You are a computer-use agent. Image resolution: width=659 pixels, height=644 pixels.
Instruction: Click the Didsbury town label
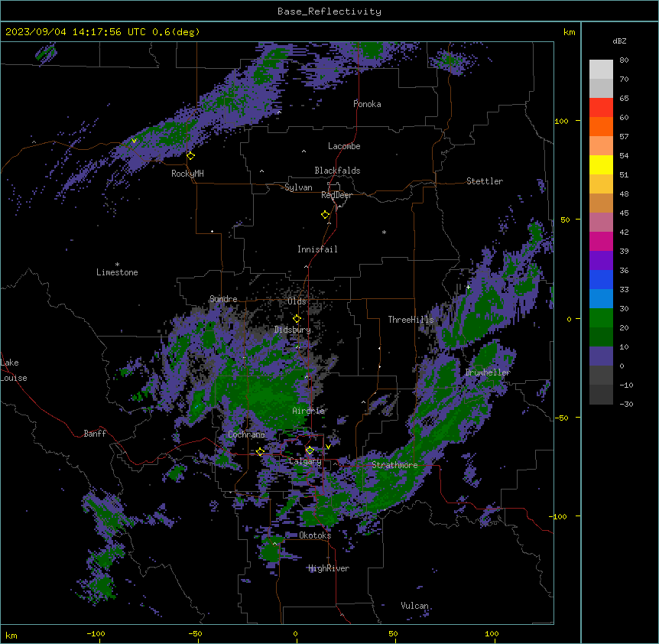click(293, 330)
